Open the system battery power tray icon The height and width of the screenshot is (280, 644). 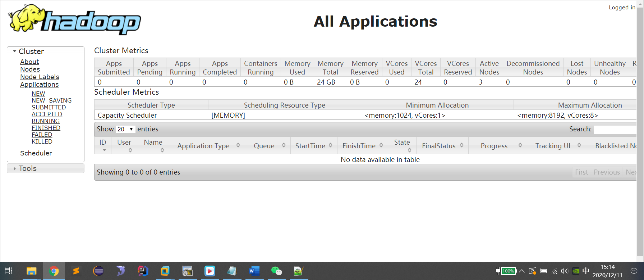[x=543, y=271]
